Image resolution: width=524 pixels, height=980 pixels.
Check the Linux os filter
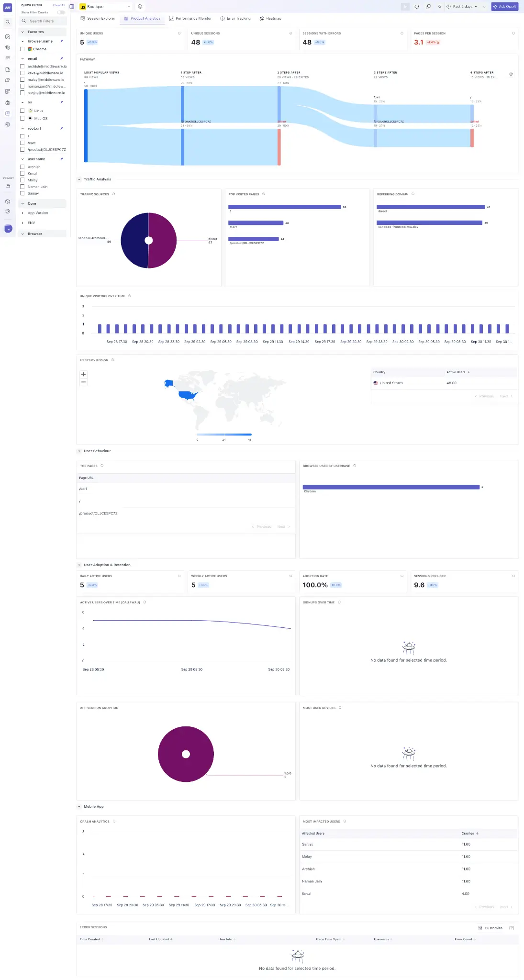click(x=22, y=111)
